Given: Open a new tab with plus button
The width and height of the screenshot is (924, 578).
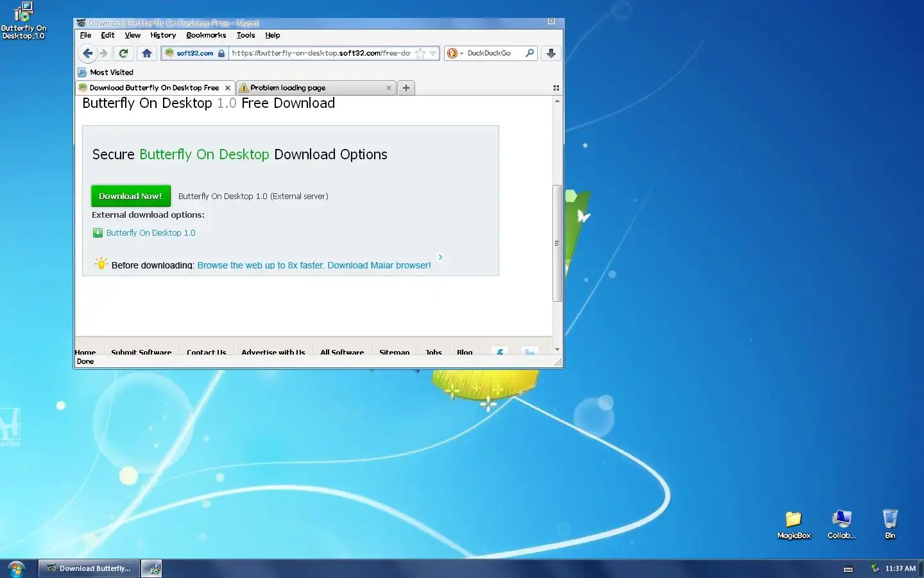Looking at the screenshot, I should (406, 88).
